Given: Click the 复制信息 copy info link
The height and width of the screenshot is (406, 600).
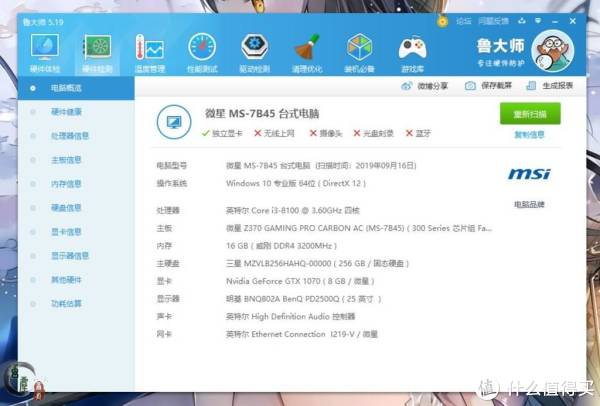Looking at the screenshot, I should pyautogui.click(x=529, y=135).
